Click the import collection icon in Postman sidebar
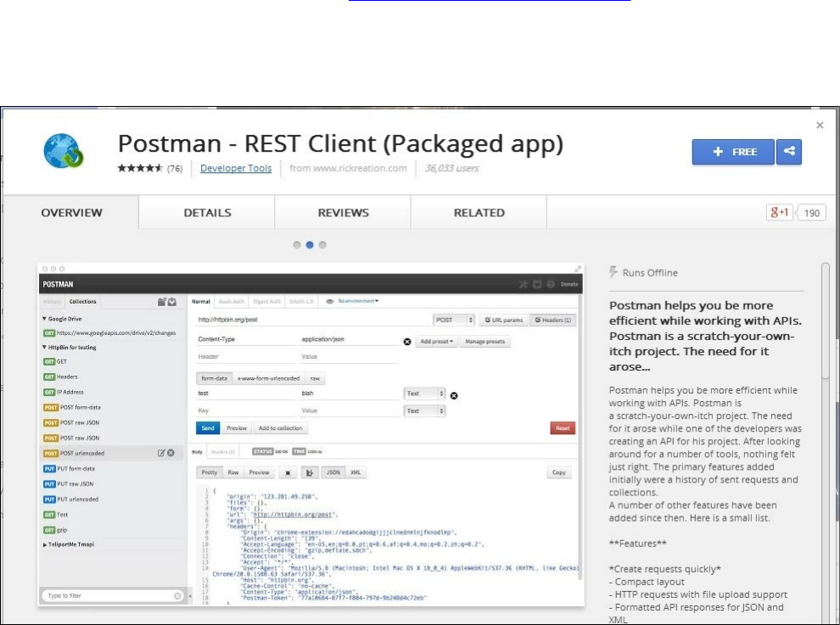Image resolution: width=840 pixels, height=625 pixels. (x=172, y=302)
